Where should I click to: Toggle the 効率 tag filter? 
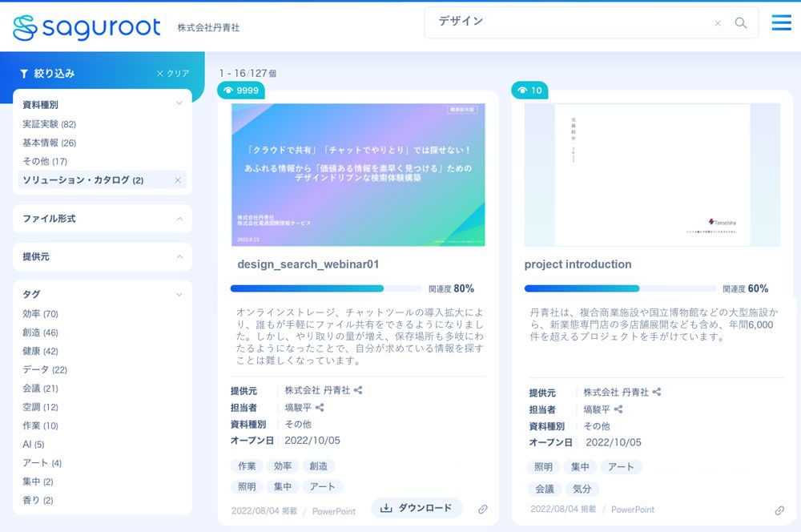click(x=40, y=314)
